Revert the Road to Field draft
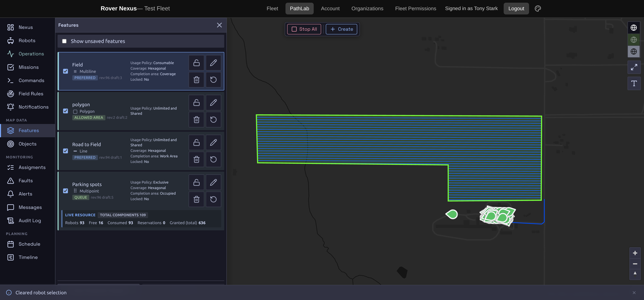This screenshot has height=300, width=644. [213, 159]
